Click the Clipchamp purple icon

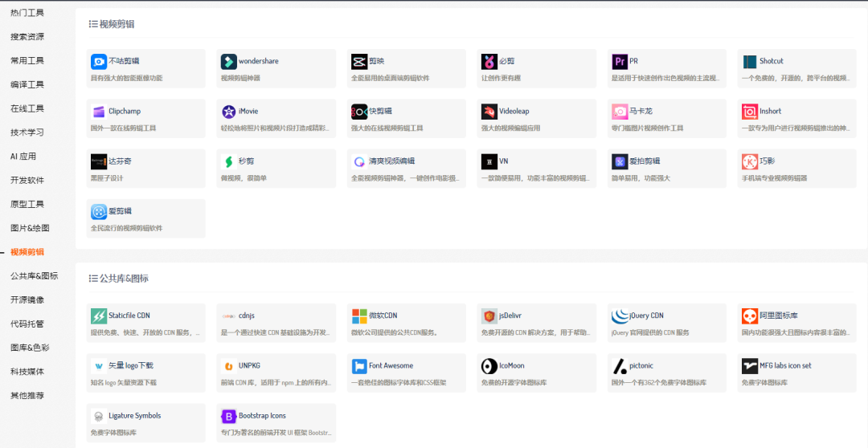pyautogui.click(x=99, y=112)
